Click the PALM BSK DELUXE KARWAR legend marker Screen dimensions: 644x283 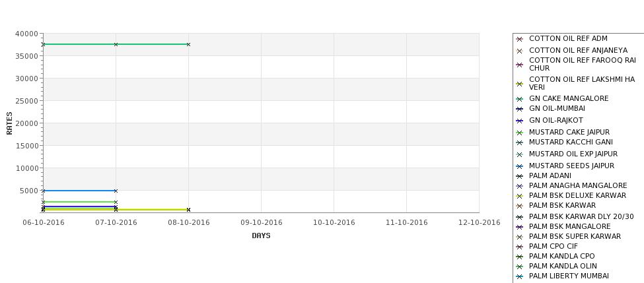pos(519,196)
